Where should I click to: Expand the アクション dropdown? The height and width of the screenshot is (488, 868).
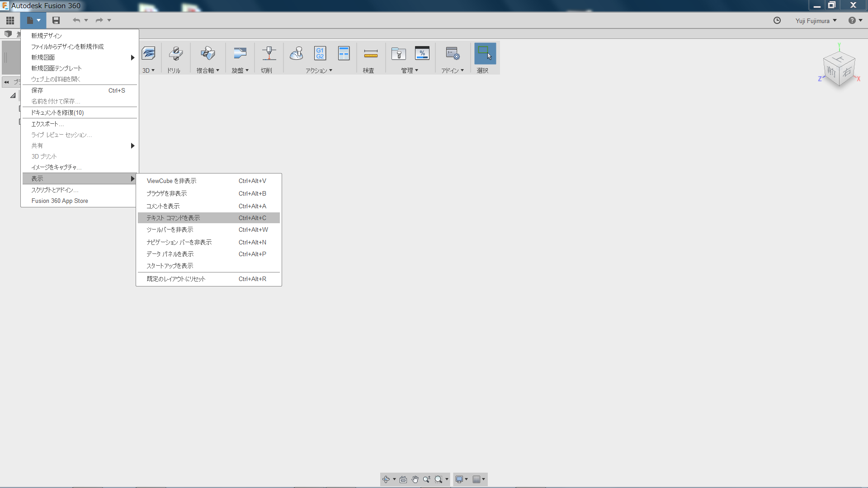click(x=330, y=70)
